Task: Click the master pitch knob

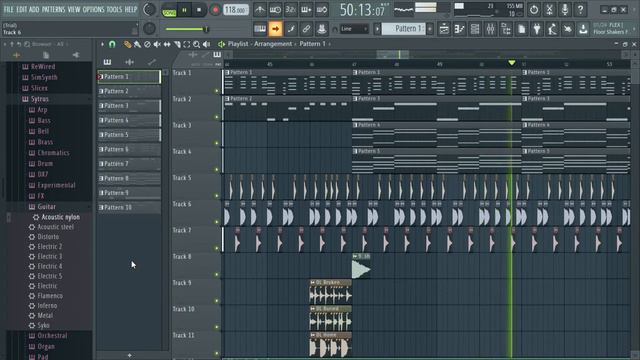Action: 149,28
